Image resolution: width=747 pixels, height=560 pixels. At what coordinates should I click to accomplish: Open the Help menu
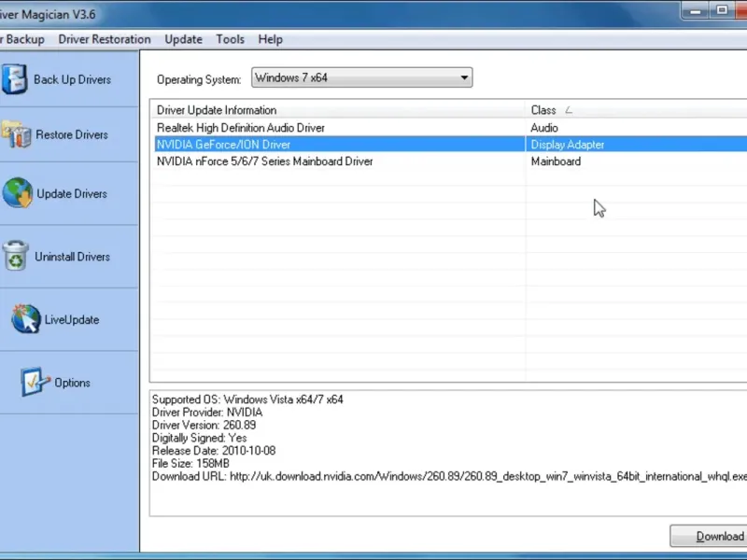pyautogui.click(x=270, y=39)
